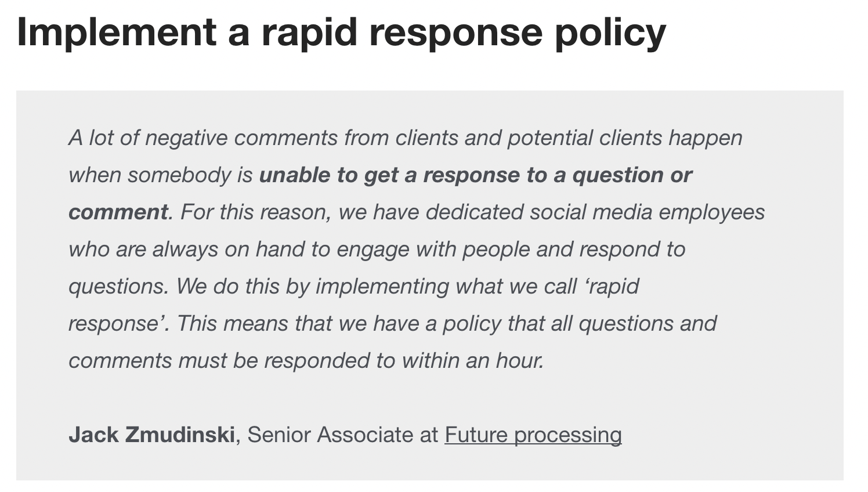Open the Future processing link
Image resolution: width=868 pixels, height=492 pixels.
(533, 435)
